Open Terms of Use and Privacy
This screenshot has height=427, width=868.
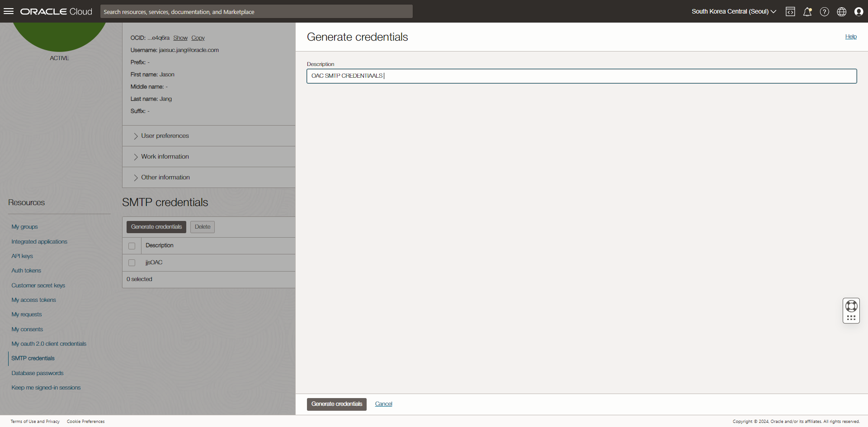point(35,422)
